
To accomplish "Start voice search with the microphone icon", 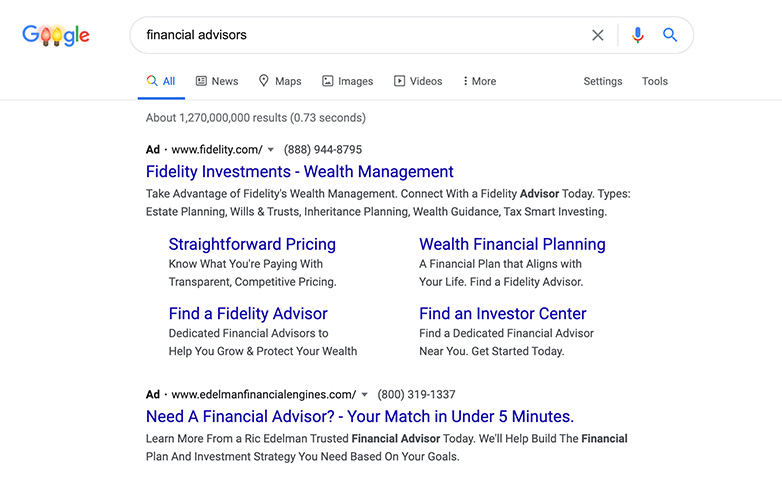I will [637, 35].
